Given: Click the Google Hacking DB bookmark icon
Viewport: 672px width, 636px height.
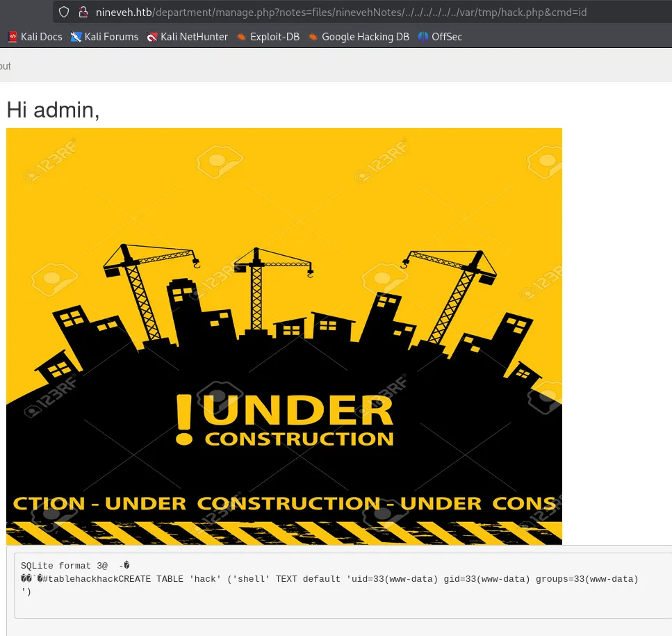Looking at the screenshot, I should coord(313,37).
